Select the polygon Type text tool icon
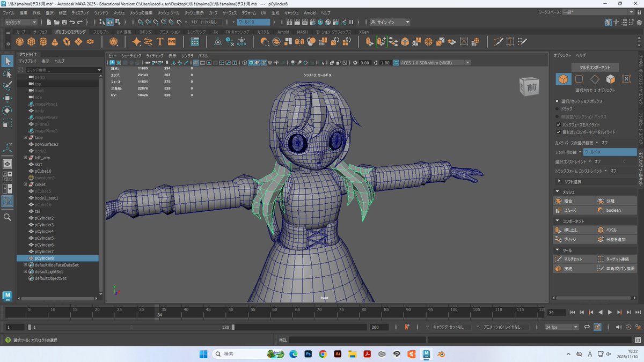 tap(159, 42)
